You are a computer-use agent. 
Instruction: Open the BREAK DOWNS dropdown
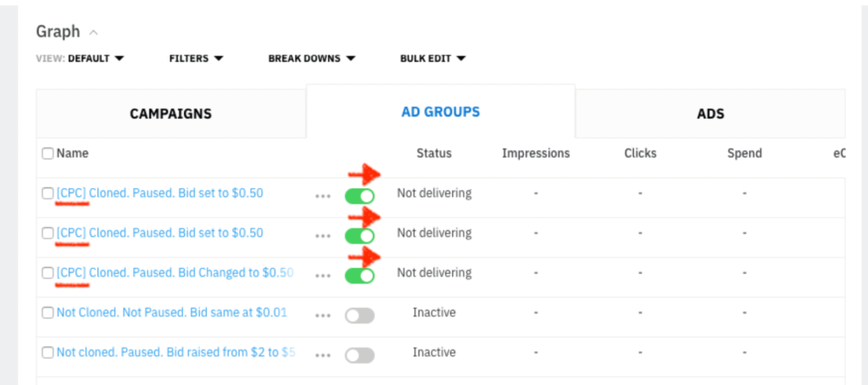[x=311, y=59]
